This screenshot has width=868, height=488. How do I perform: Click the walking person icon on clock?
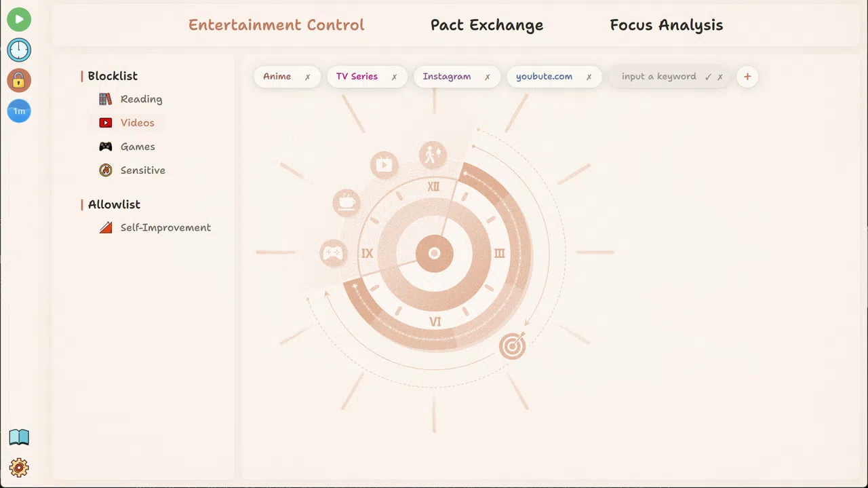432,155
